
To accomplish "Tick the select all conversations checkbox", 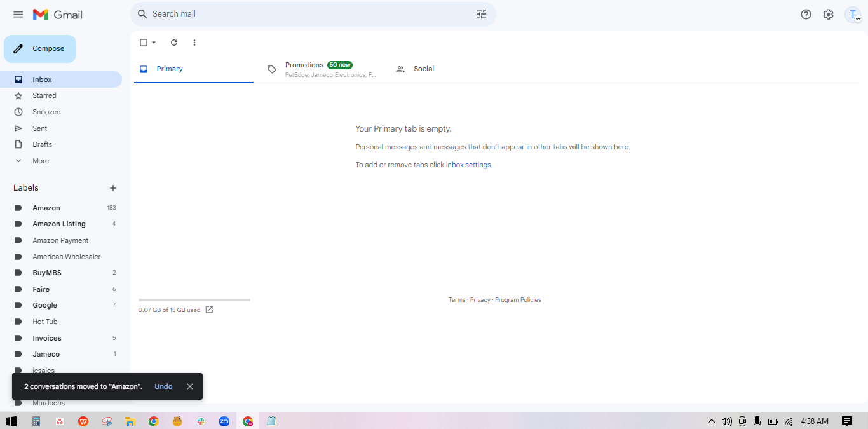I will click(x=144, y=43).
